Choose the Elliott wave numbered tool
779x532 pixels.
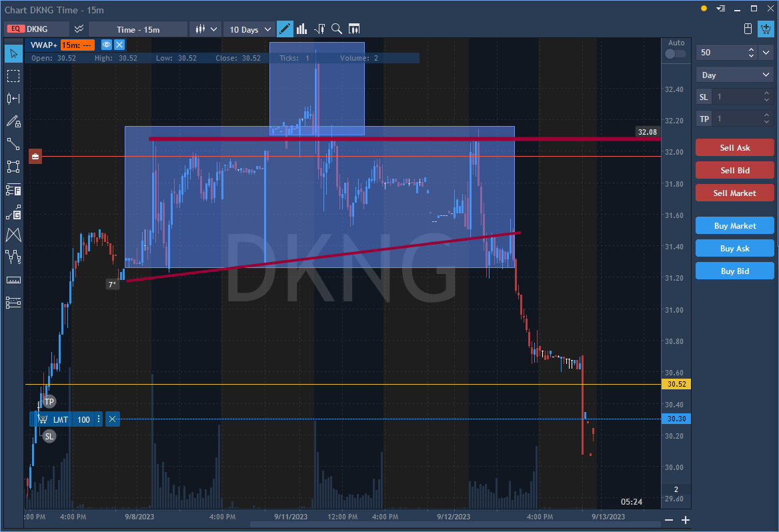pos(13,257)
